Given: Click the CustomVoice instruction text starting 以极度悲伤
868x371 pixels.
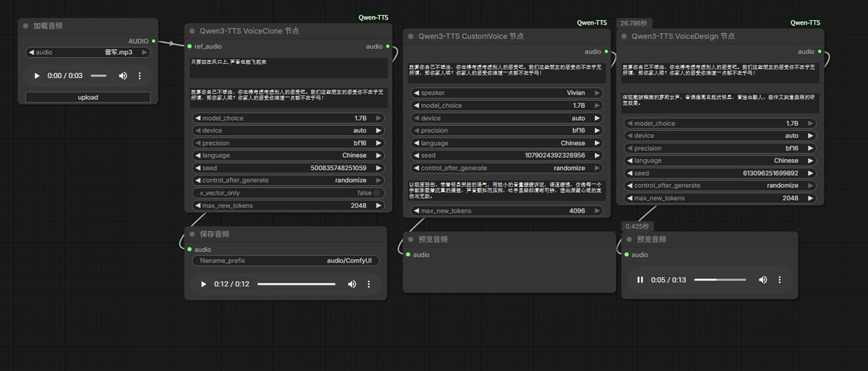Looking at the screenshot, I should pyautogui.click(x=506, y=191).
